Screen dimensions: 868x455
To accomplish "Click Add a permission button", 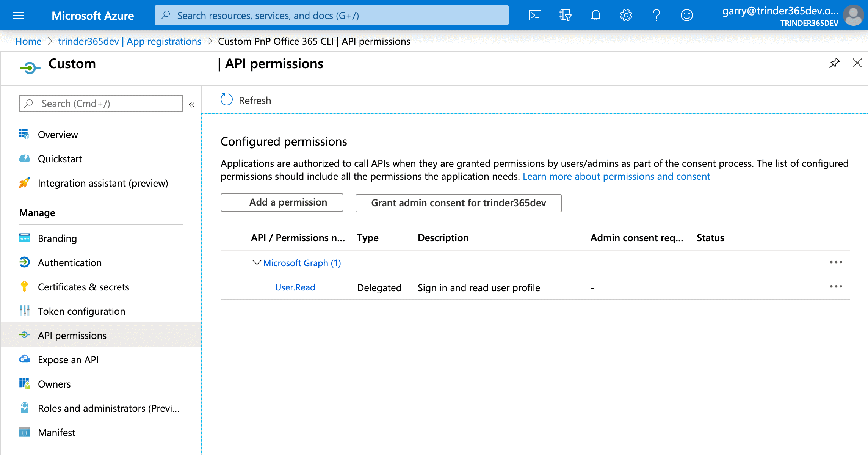I will [x=282, y=202].
